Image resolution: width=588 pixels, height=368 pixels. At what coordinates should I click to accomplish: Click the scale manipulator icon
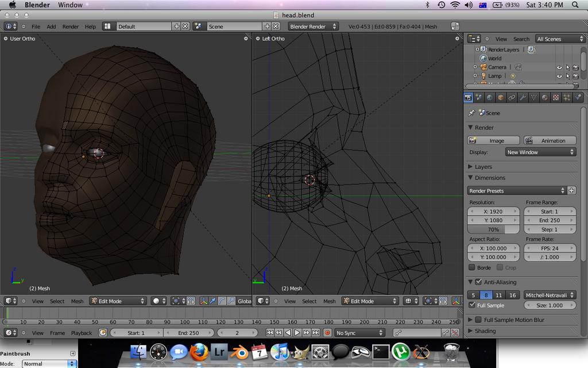[231, 301]
